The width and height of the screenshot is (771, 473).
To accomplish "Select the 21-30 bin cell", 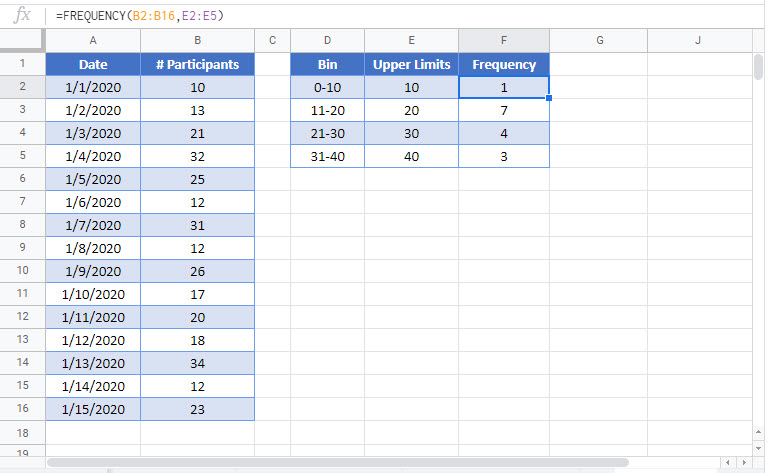I will click(327, 133).
